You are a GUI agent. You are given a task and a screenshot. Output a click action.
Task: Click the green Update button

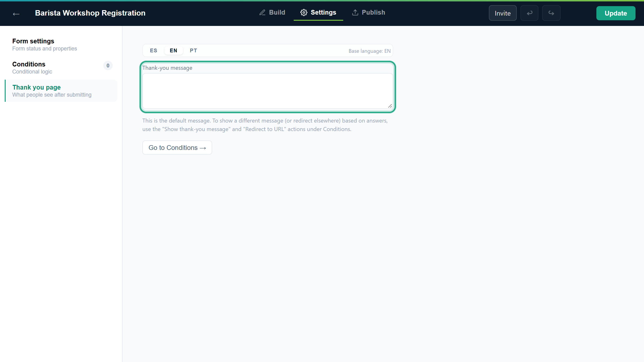pyautogui.click(x=615, y=13)
